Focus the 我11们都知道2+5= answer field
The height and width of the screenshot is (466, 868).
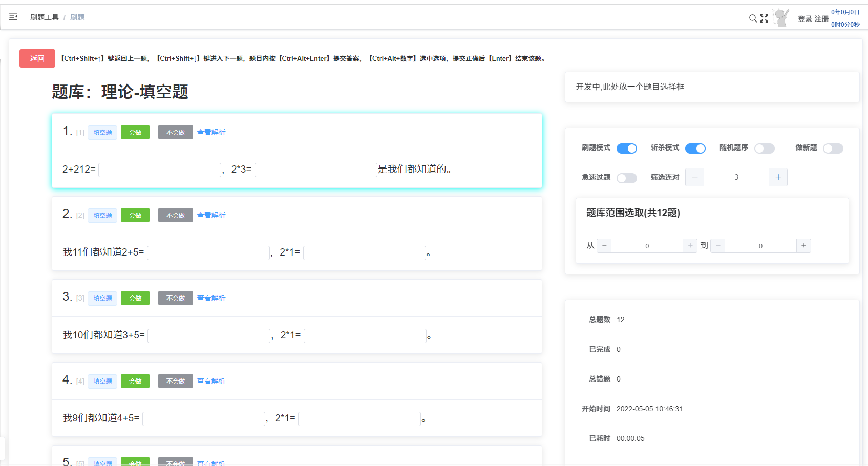pyautogui.click(x=208, y=252)
